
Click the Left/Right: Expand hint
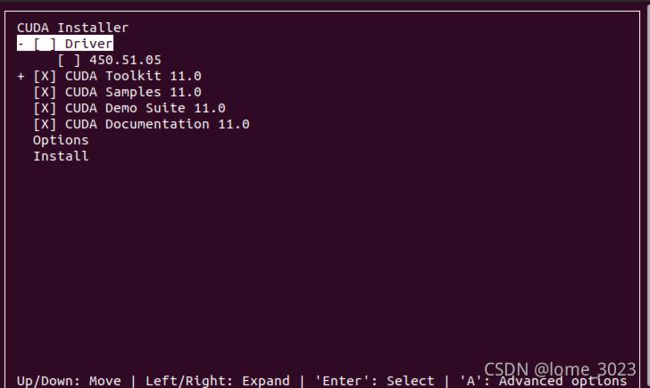pyautogui.click(x=218, y=381)
